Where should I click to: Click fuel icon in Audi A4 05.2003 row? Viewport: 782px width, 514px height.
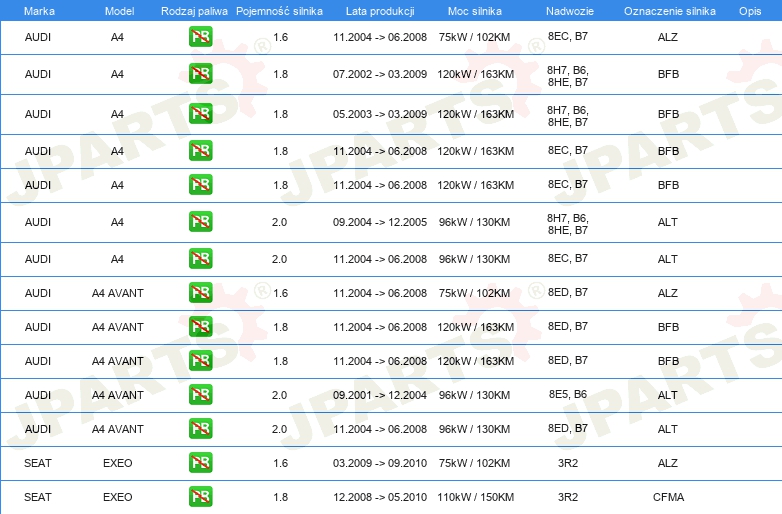200,114
